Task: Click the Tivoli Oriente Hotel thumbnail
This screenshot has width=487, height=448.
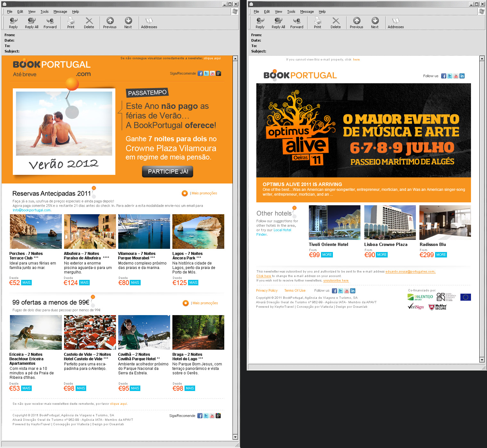Action: [334, 222]
